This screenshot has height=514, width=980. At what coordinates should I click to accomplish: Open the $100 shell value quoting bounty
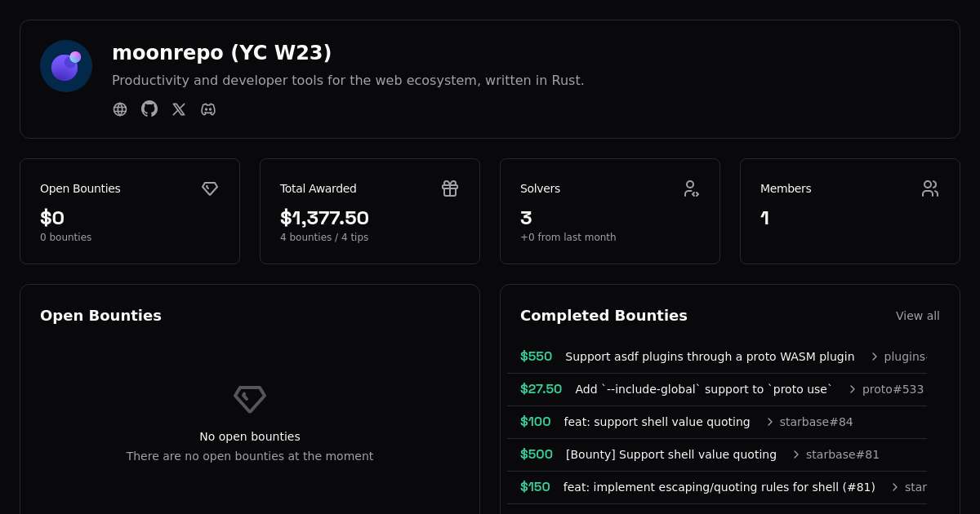(657, 422)
